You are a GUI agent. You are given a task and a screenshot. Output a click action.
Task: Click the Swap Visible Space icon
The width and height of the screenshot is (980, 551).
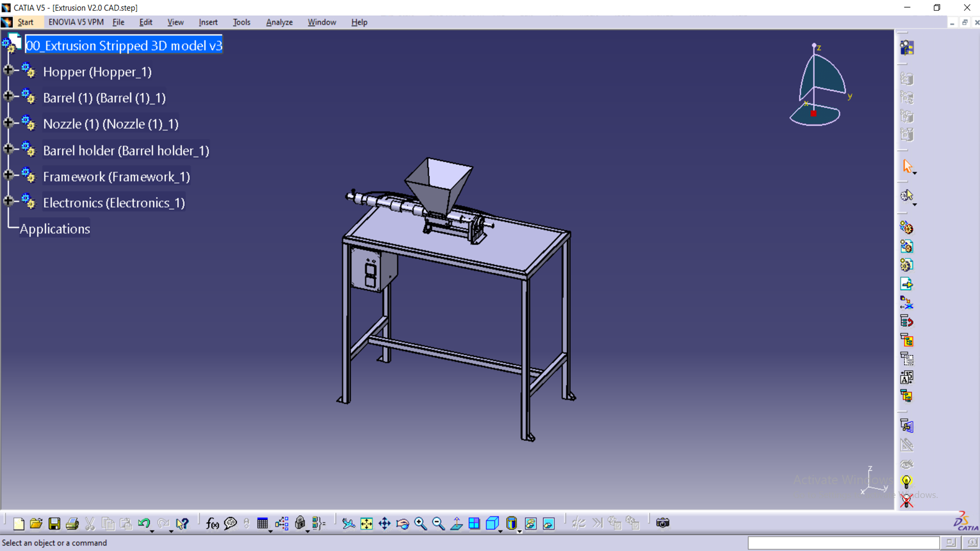click(549, 523)
